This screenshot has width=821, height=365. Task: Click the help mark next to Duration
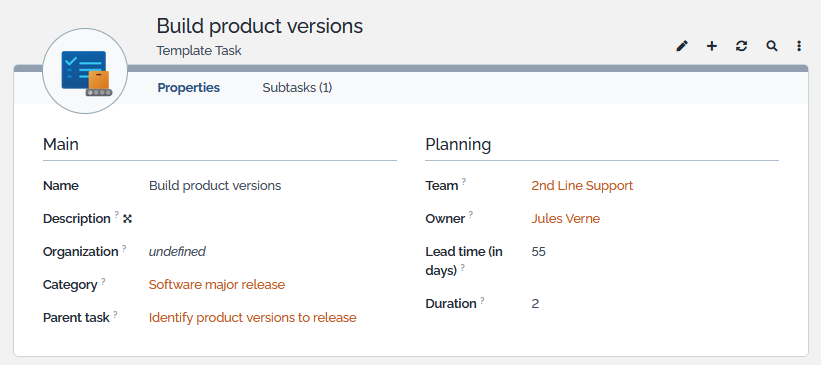[482, 300]
